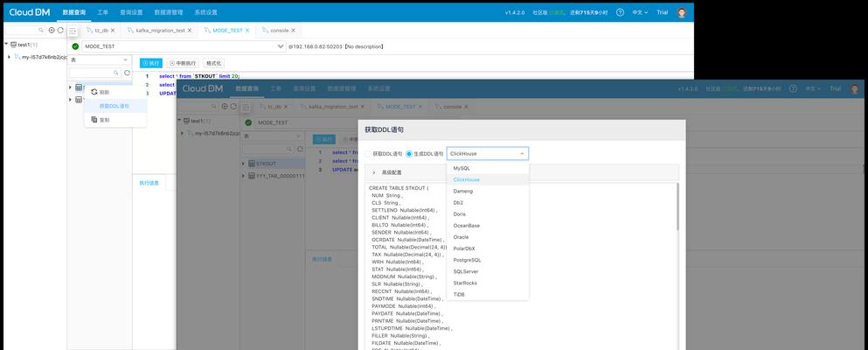
Task: Choose StarRocks from the database type list
Action: [x=487, y=283]
